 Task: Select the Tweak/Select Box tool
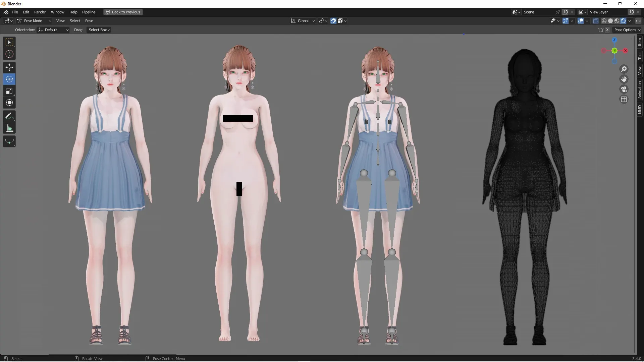click(x=9, y=42)
